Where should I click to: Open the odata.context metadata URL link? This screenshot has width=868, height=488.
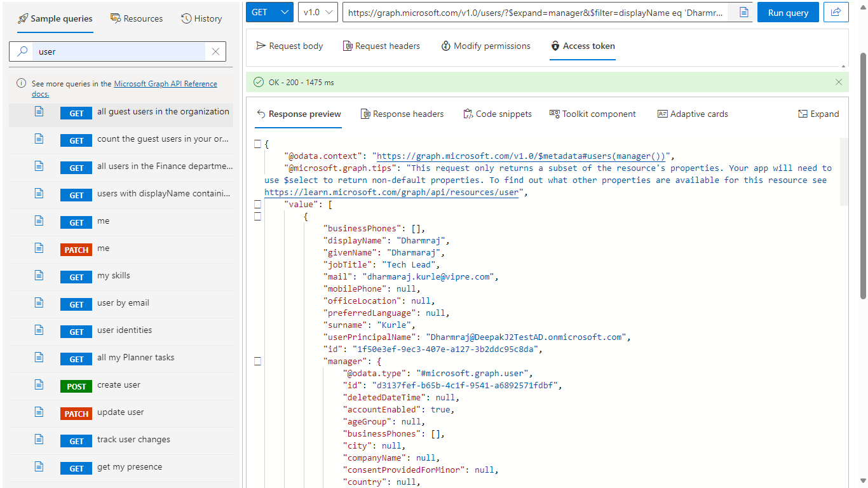[521, 156]
